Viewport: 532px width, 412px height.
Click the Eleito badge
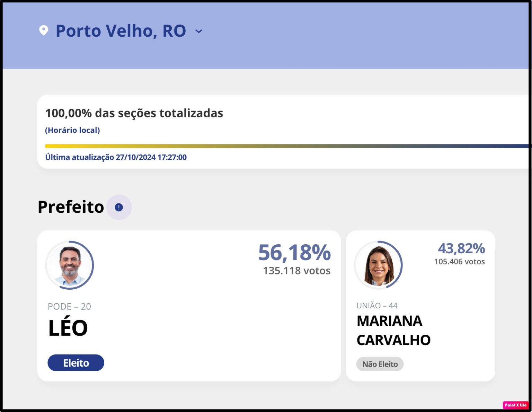76,363
